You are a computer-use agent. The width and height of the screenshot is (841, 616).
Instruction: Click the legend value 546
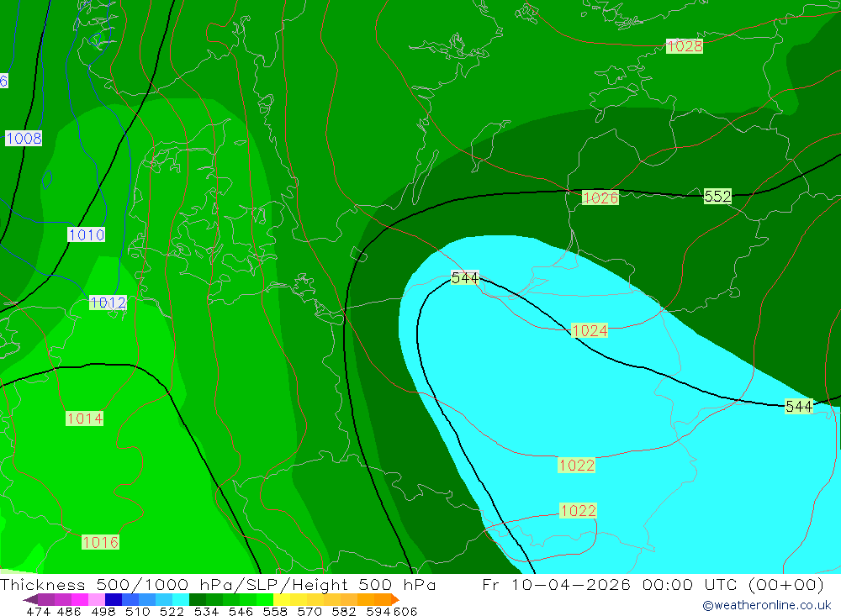241,612
